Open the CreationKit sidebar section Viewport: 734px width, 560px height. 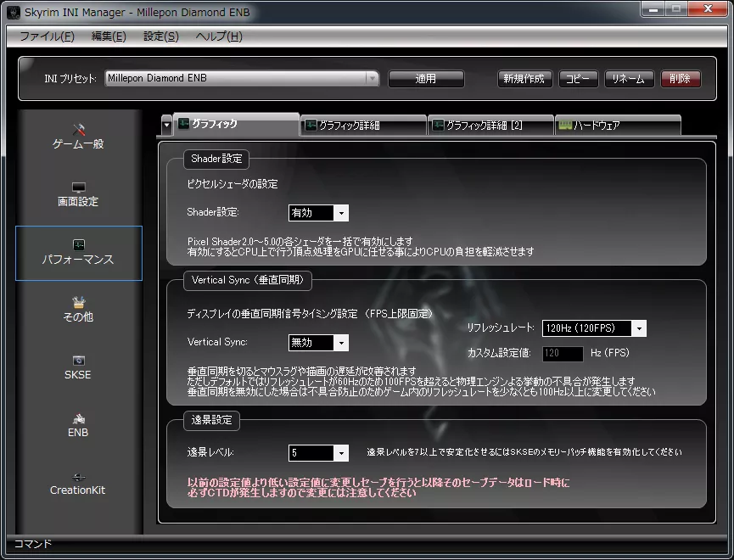[78, 484]
